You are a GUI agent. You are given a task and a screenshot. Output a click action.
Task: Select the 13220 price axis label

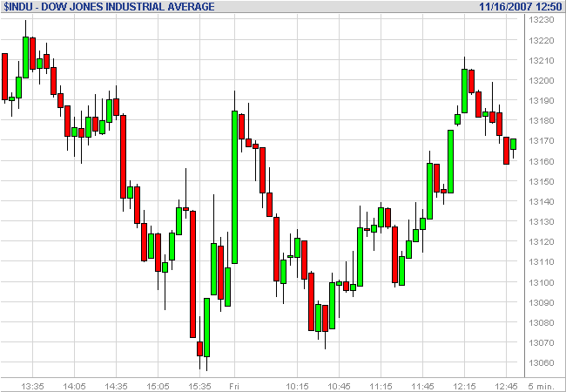coord(541,40)
